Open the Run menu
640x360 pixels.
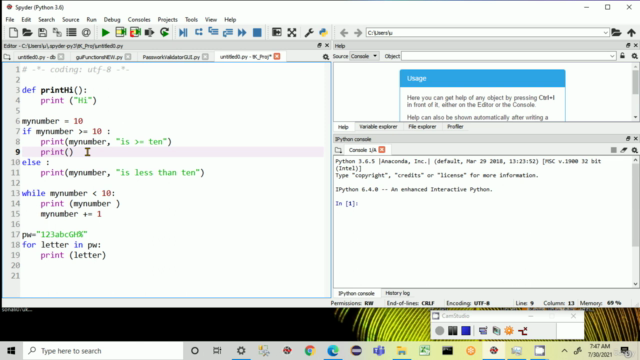pos(91,20)
